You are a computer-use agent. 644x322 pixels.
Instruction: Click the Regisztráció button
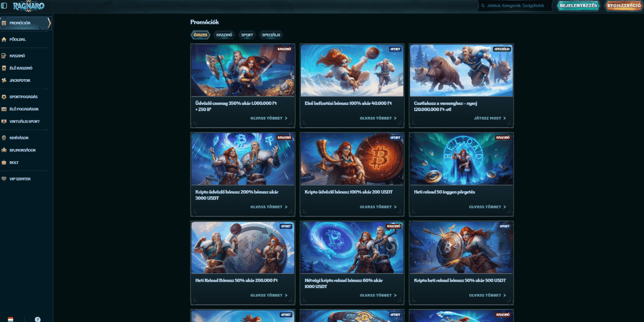click(x=623, y=6)
